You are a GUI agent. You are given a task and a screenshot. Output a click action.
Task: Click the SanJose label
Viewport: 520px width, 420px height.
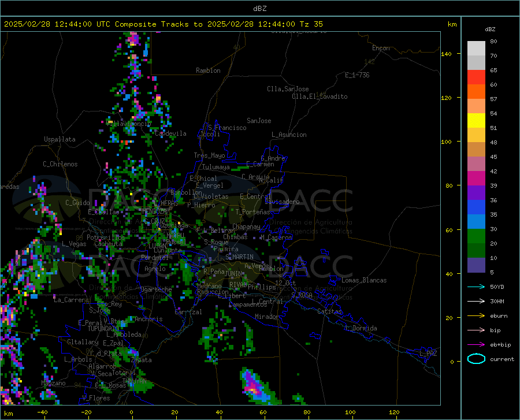(259, 121)
